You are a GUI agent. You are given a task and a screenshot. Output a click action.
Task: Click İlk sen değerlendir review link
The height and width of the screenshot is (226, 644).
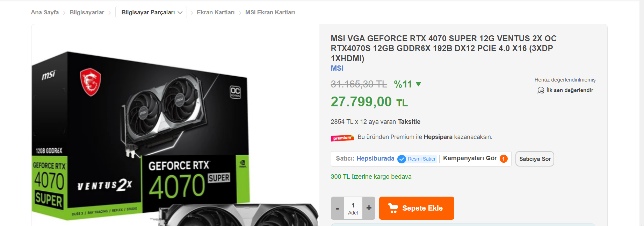tap(570, 90)
